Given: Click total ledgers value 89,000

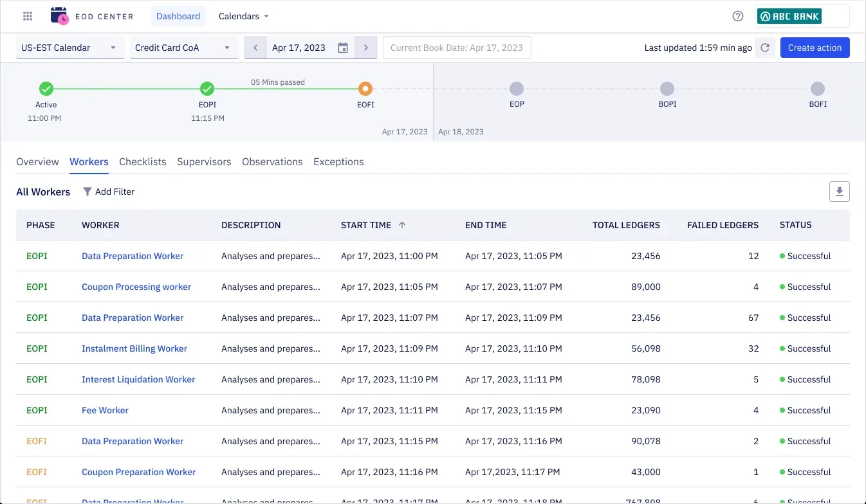Looking at the screenshot, I should tap(646, 287).
